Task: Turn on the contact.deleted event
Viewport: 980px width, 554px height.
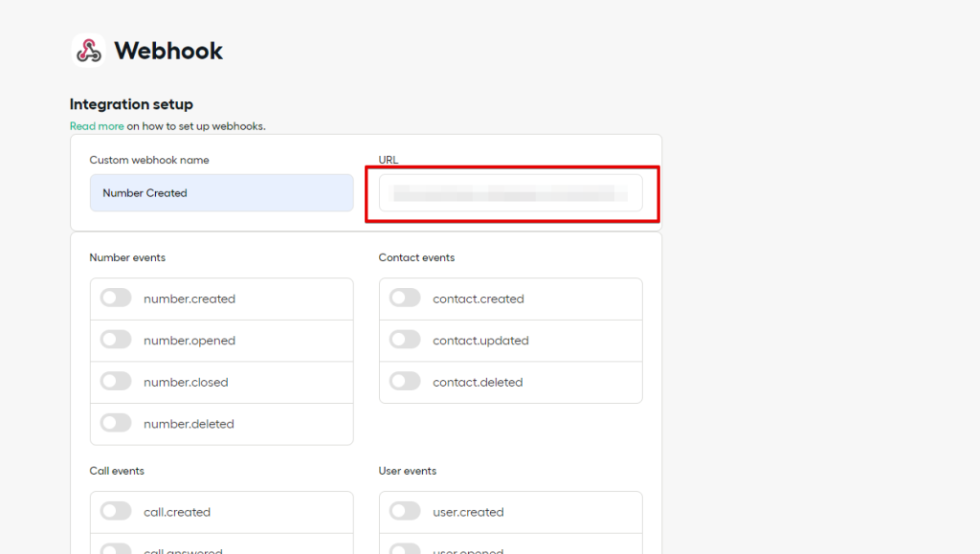Action: pos(405,382)
